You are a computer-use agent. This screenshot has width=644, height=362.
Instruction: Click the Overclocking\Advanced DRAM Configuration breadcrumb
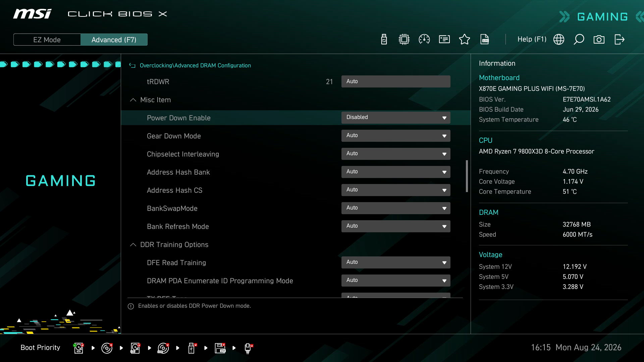pyautogui.click(x=195, y=66)
